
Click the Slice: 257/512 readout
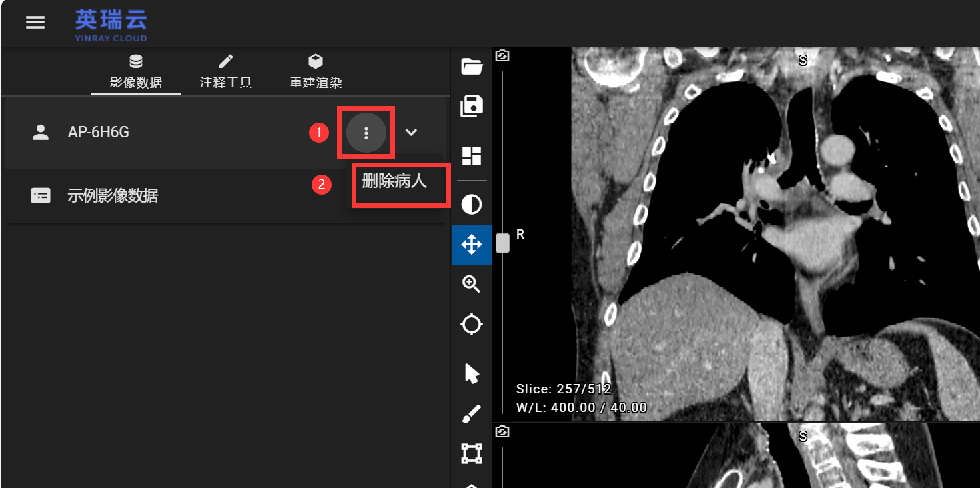point(564,389)
